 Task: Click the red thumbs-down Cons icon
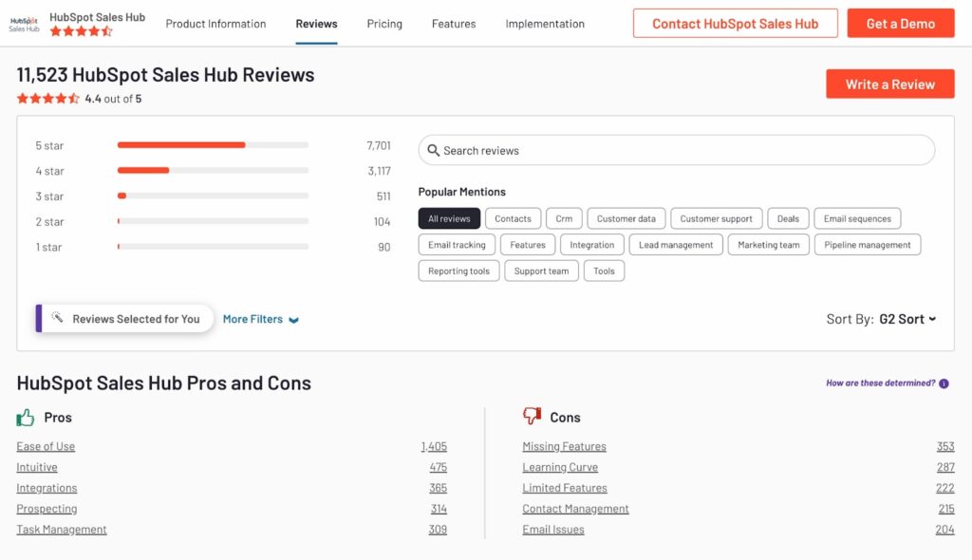click(x=532, y=416)
